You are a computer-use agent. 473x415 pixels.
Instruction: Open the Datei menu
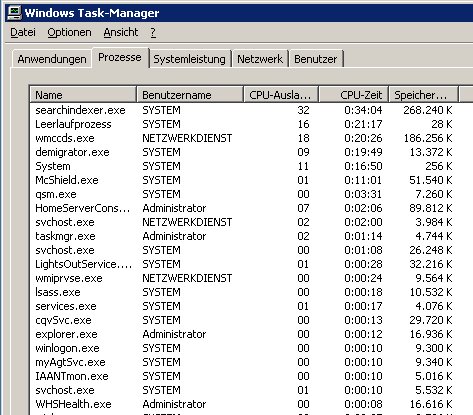tap(23, 32)
